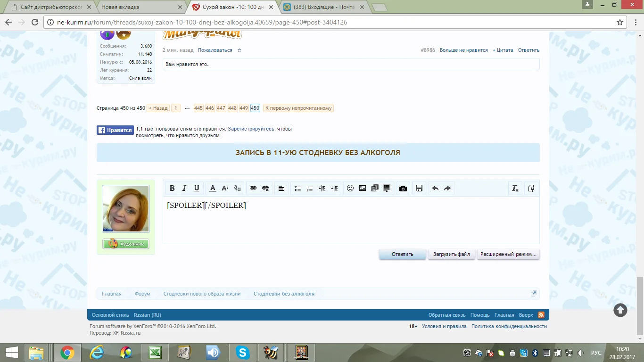Open the banner Запись в 11-ую стодневку без алкоголя
The image size is (644, 362).
pyautogui.click(x=318, y=153)
